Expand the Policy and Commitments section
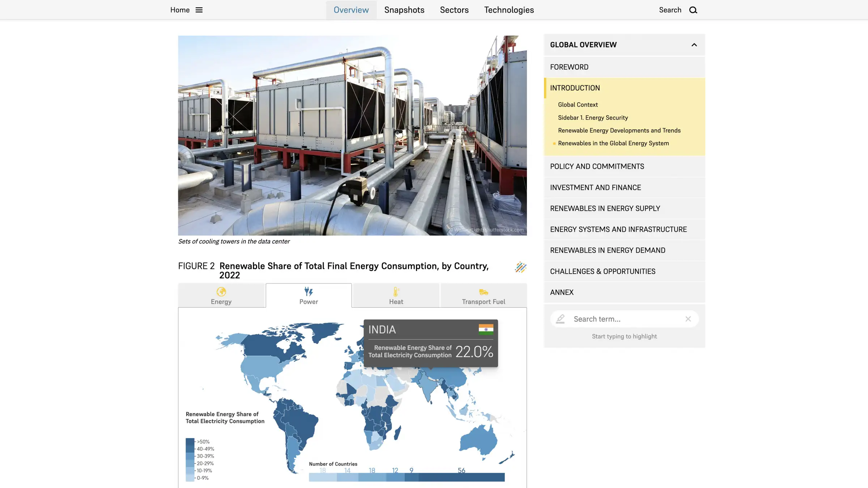 (x=597, y=166)
